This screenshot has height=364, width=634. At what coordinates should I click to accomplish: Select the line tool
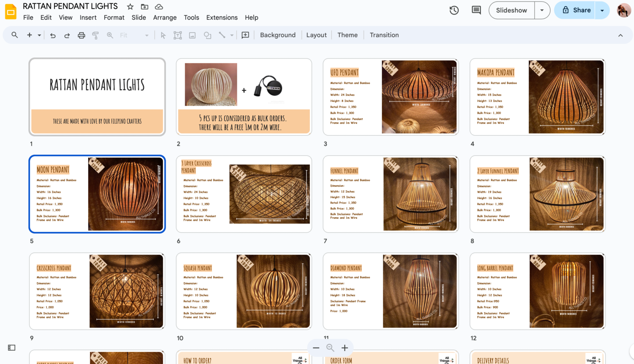[222, 35]
